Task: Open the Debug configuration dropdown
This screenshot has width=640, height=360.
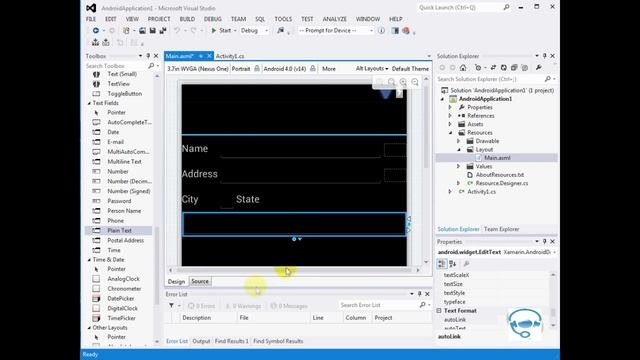Action: pos(254,31)
